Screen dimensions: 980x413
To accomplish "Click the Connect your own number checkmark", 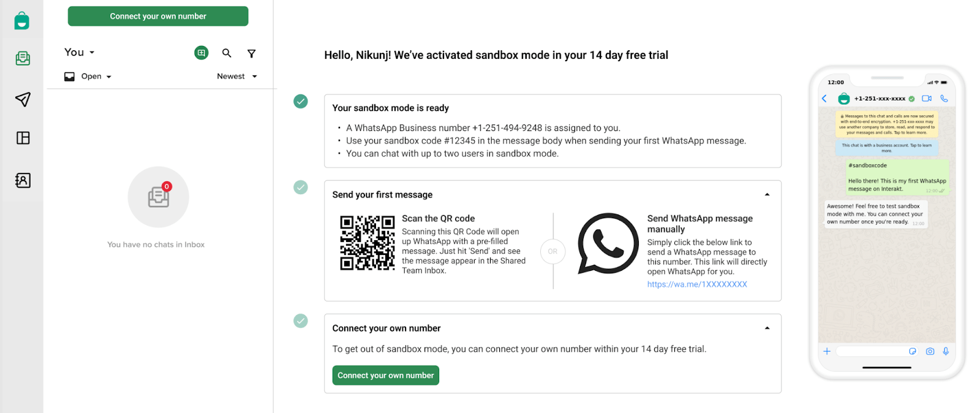I will tap(301, 320).
